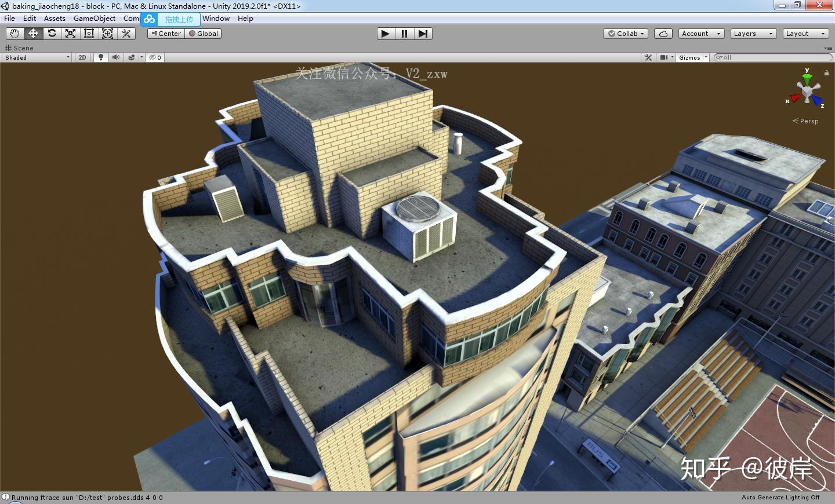Open the GameObject menu
835x504 pixels.
[x=95, y=19]
